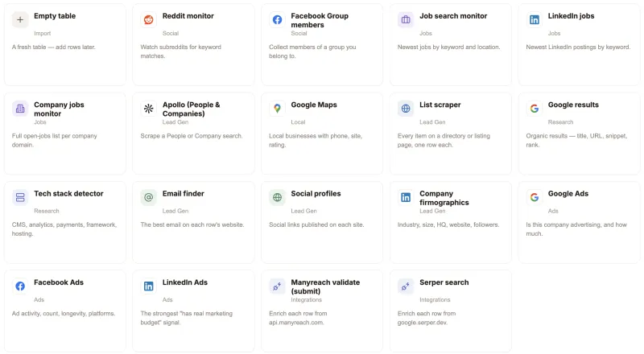This screenshot has height=354, width=644.
Task: Click 'Social links published on each site.'
Action: tap(316, 224)
